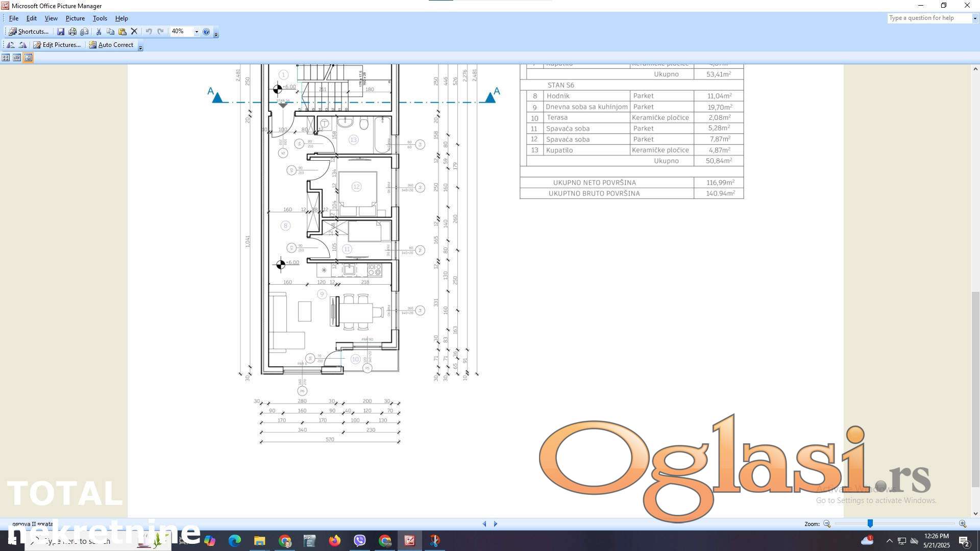Click the Edit Pictures button
The width and height of the screenshot is (980, 551).
[x=57, y=45]
